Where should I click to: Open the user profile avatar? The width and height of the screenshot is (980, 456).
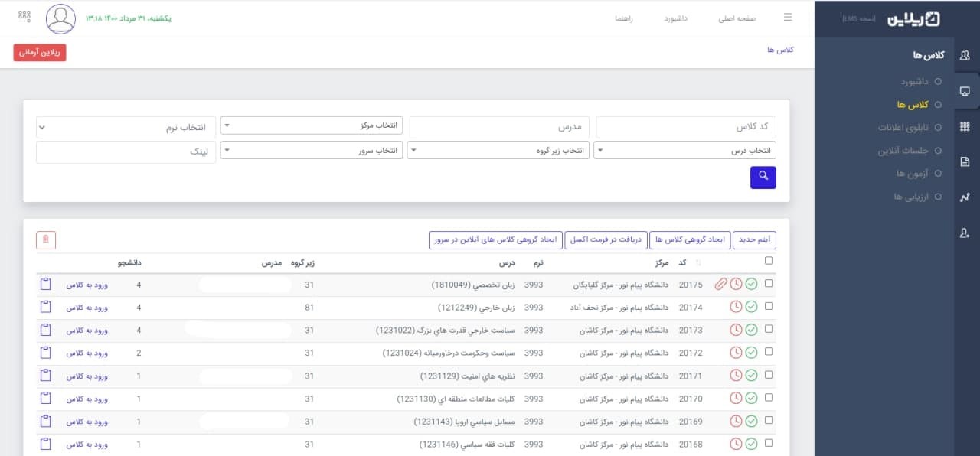(61, 19)
